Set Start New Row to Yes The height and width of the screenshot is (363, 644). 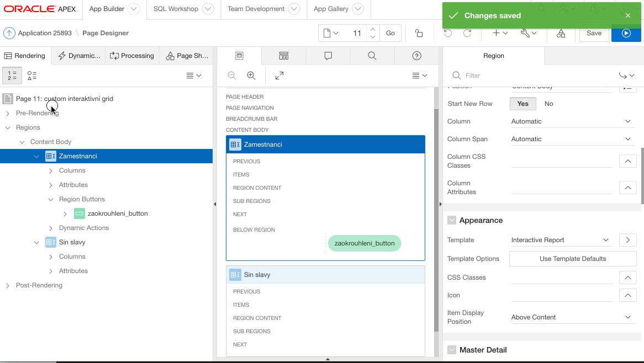click(x=522, y=104)
